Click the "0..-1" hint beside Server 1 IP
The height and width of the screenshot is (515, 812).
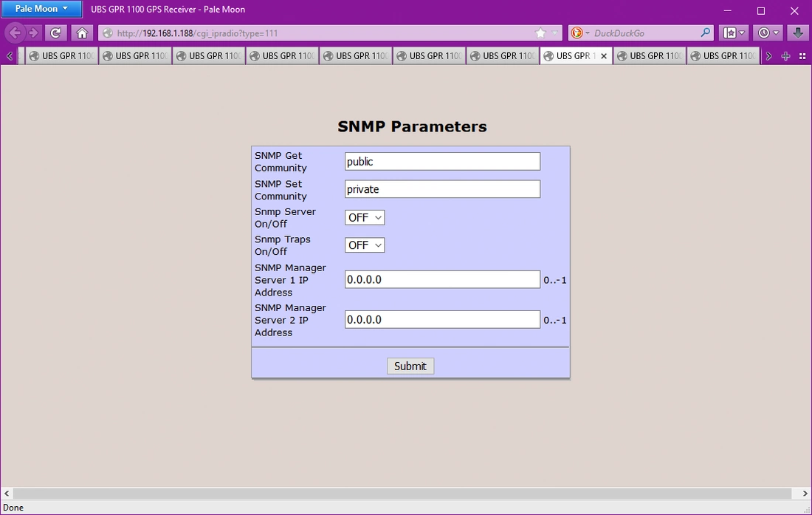(554, 280)
